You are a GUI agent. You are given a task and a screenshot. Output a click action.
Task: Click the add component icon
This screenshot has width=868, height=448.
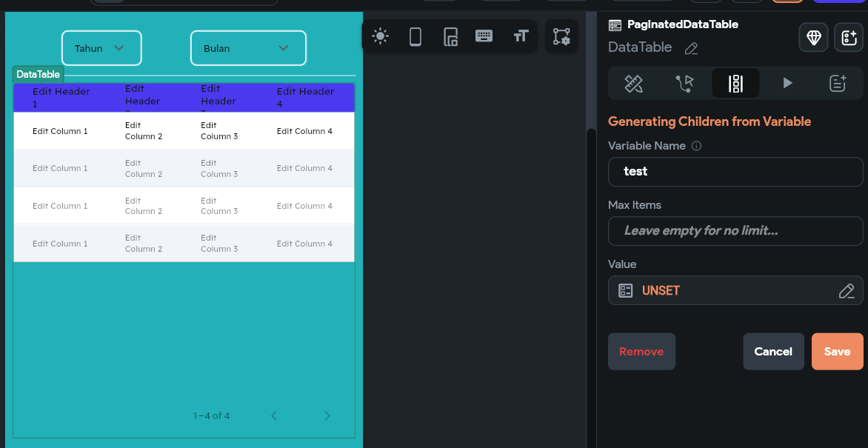(x=848, y=37)
